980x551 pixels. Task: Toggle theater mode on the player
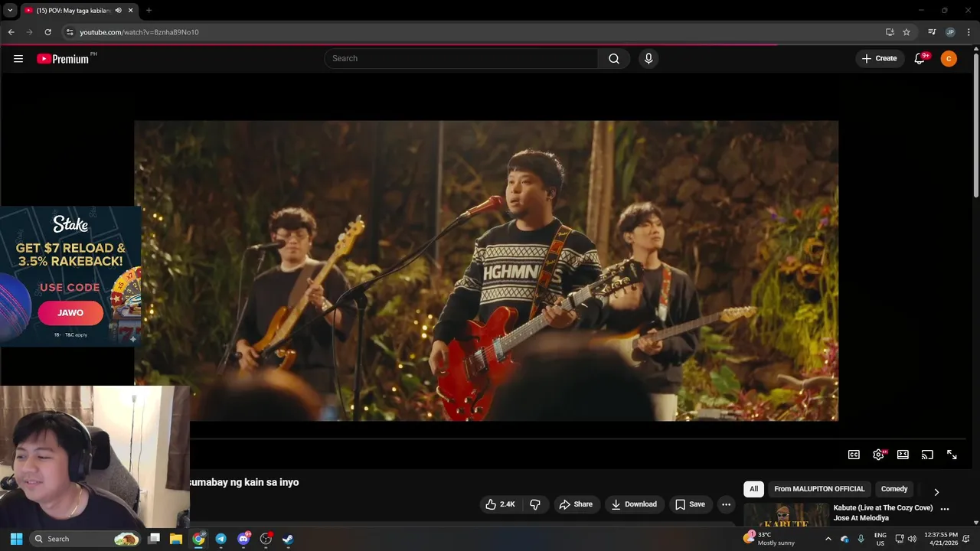click(903, 455)
